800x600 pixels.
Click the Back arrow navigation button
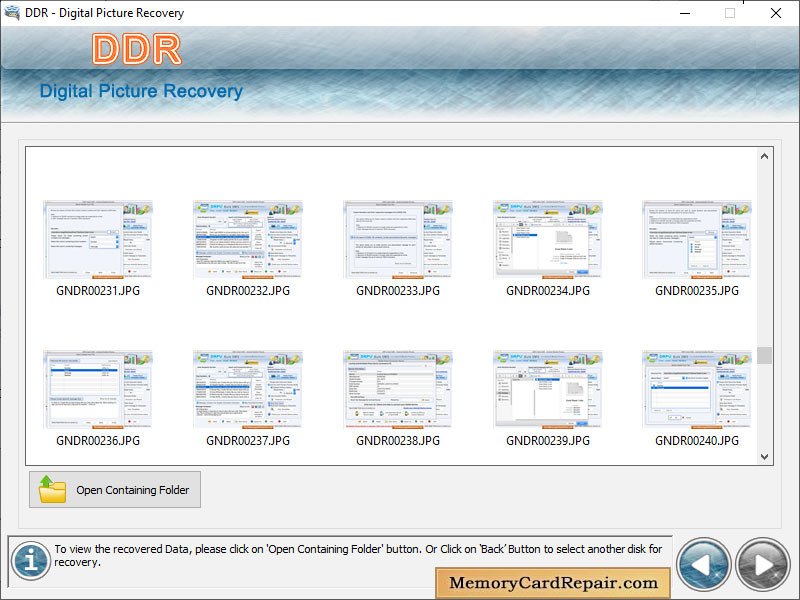point(704,565)
